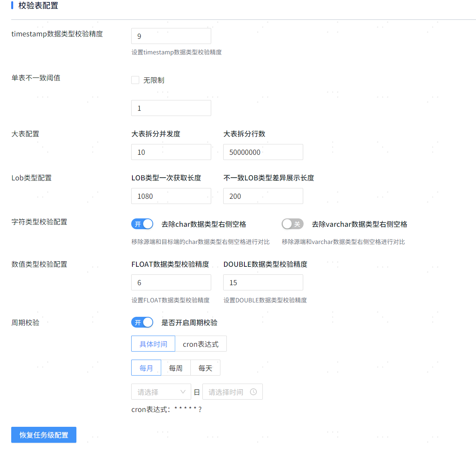The height and width of the screenshot is (454, 476).
Task: Click the 恢复任务级配置 button
Action: (44, 435)
